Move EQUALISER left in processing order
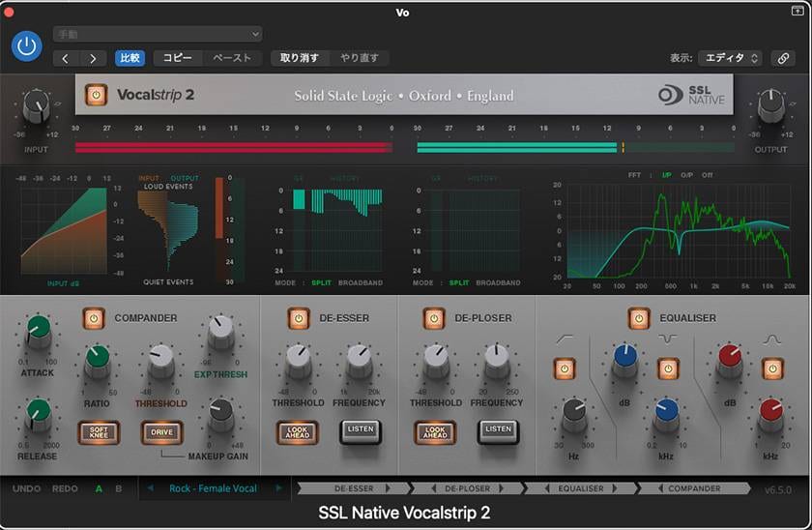The image size is (812, 530). click(547, 488)
